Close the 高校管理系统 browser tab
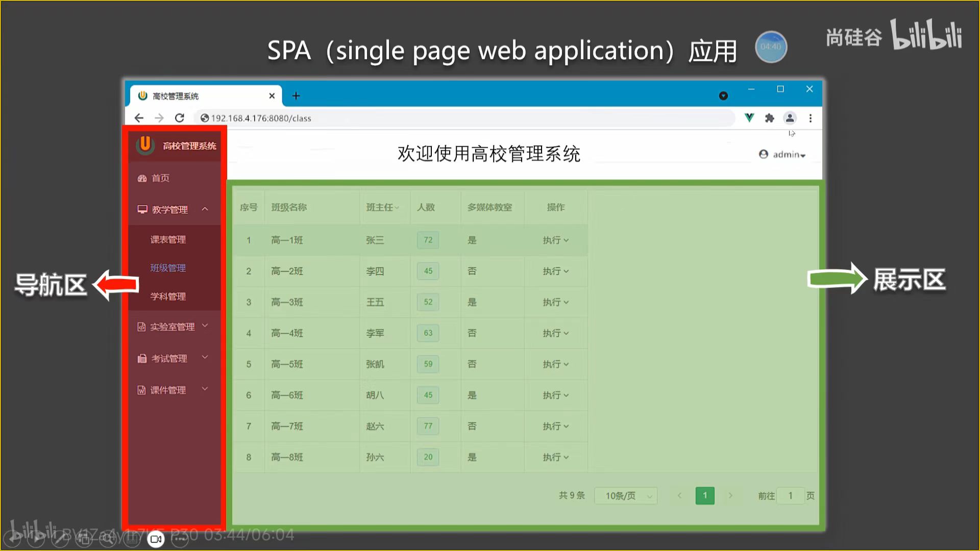The image size is (980, 551). tap(272, 96)
